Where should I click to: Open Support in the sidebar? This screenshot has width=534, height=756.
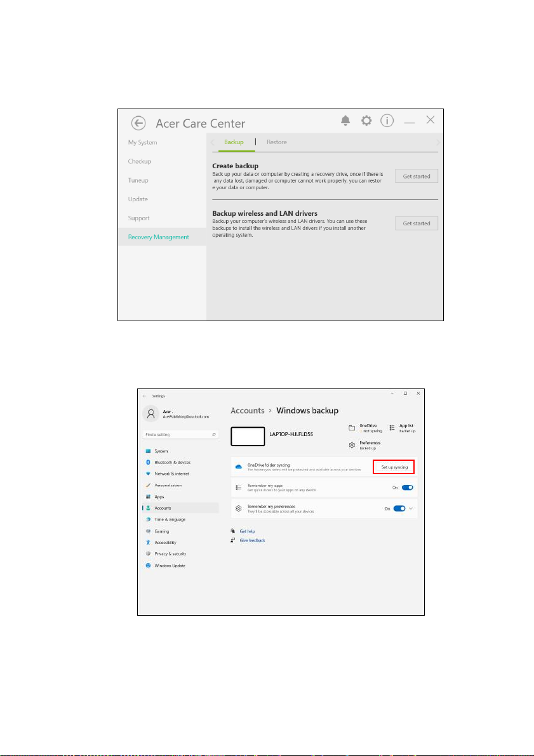tap(139, 218)
